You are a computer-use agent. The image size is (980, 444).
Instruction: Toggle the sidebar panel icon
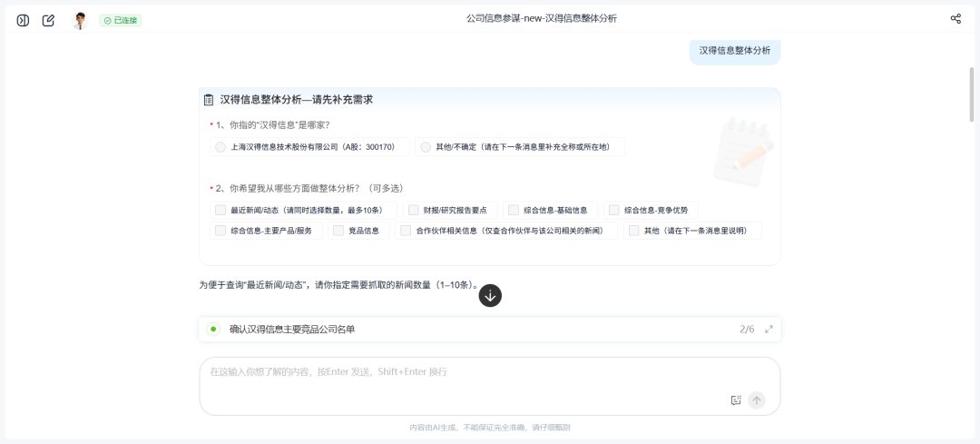(23, 21)
